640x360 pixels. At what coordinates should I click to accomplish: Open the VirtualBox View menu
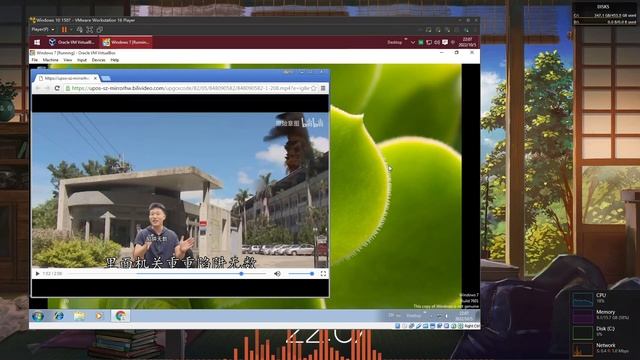(68, 60)
